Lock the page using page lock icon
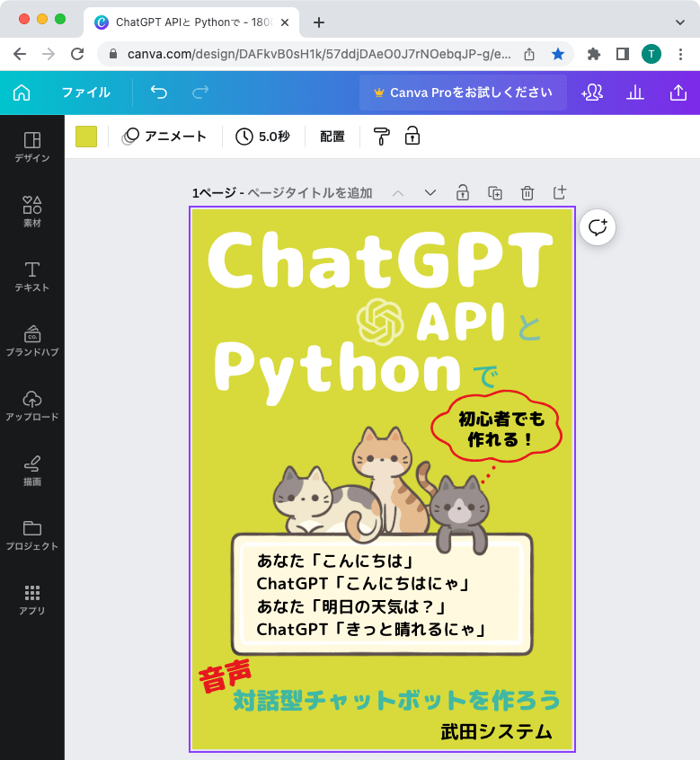 463,193
